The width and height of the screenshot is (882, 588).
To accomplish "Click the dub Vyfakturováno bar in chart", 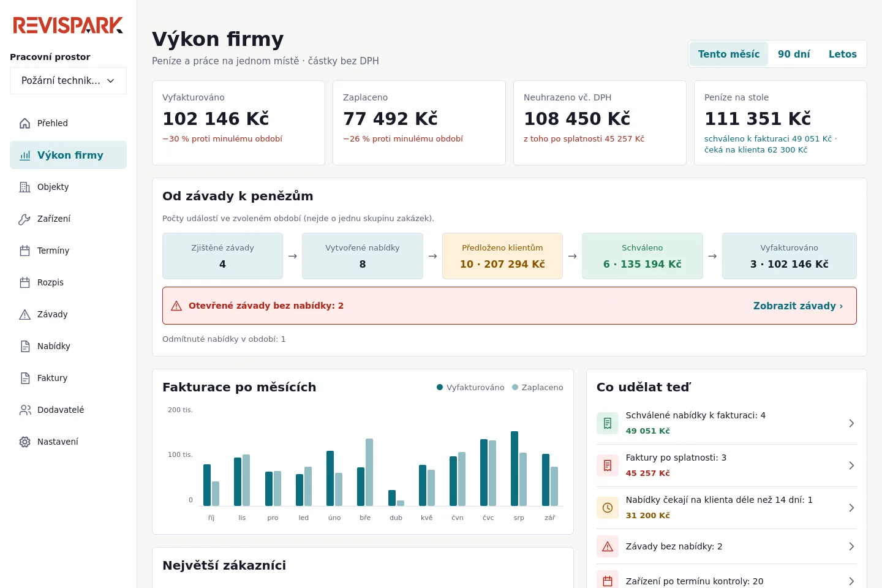I will pyautogui.click(x=392, y=498).
